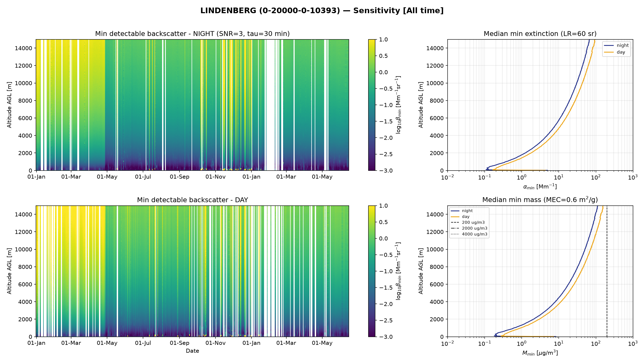Select the "Min detectable backscatter - DAY" title
The height and width of the screenshot is (362, 644).
click(192, 200)
